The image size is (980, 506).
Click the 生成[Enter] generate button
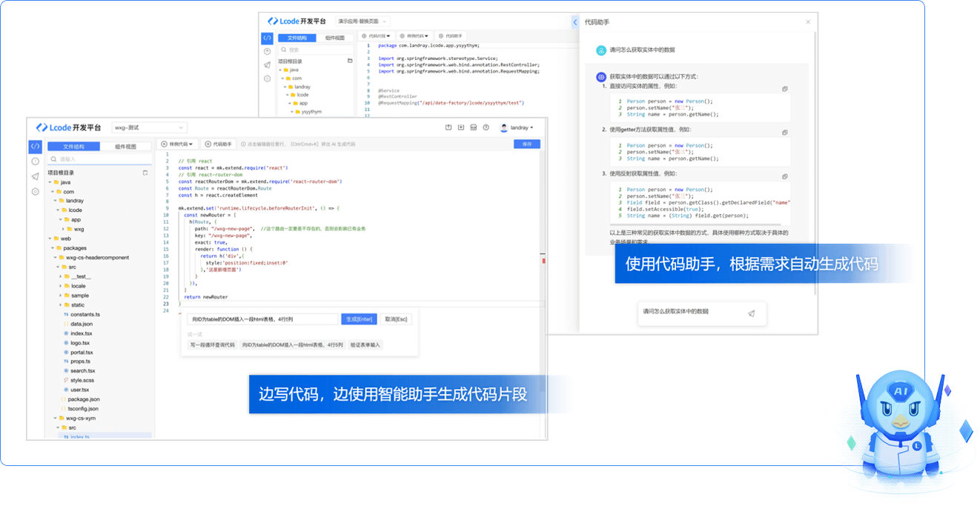(359, 319)
